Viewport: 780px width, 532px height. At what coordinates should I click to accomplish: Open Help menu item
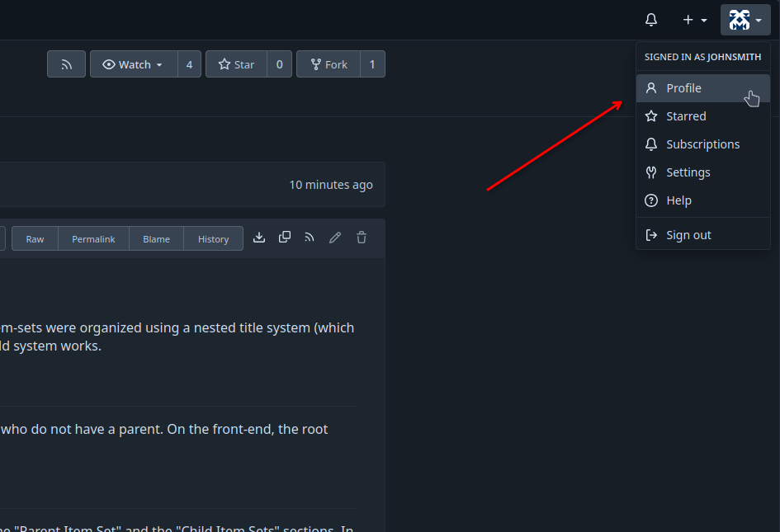click(x=703, y=200)
